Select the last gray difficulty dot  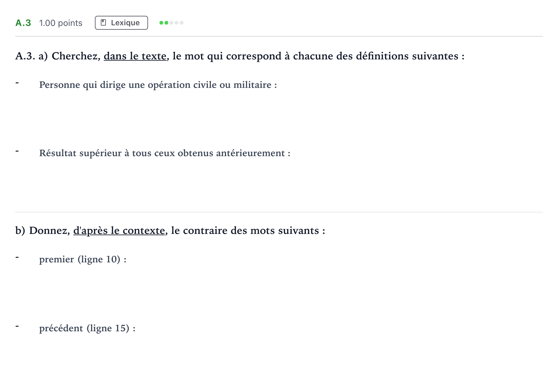pyautogui.click(x=182, y=23)
